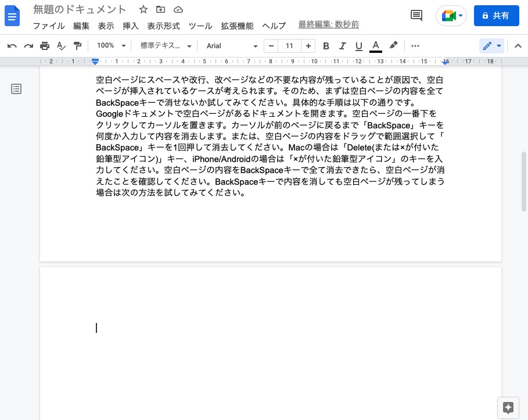Click the spell check icon
Image resolution: width=528 pixels, height=420 pixels.
point(61,45)
